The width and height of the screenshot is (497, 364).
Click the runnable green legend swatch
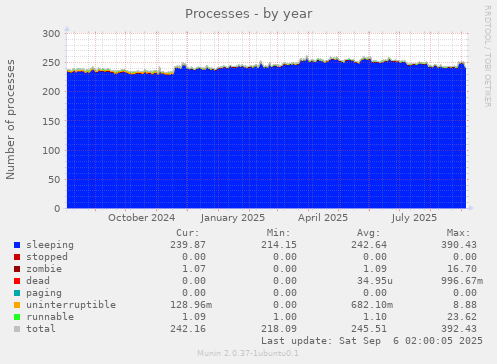[x=17, y=317]
